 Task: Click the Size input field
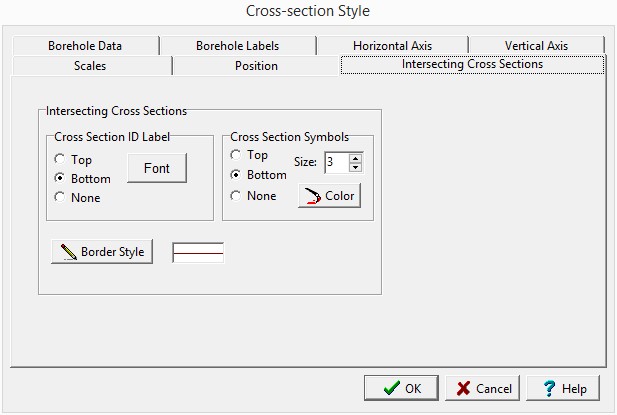click(335, 162)
